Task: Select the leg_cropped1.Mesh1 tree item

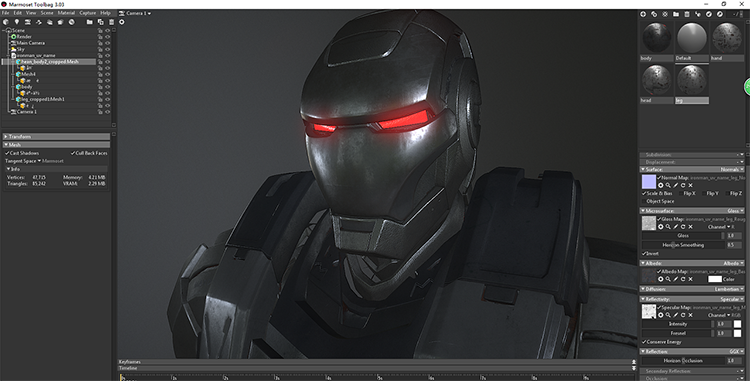Action: click(43, 99)
